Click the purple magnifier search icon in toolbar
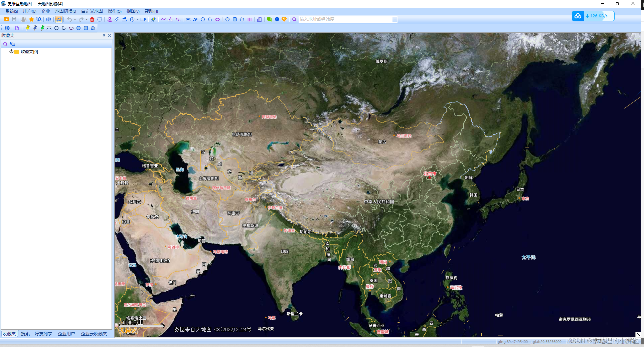The height and width of the screenshot is (347, 644). pyautogui.click(x=294, y=19)
